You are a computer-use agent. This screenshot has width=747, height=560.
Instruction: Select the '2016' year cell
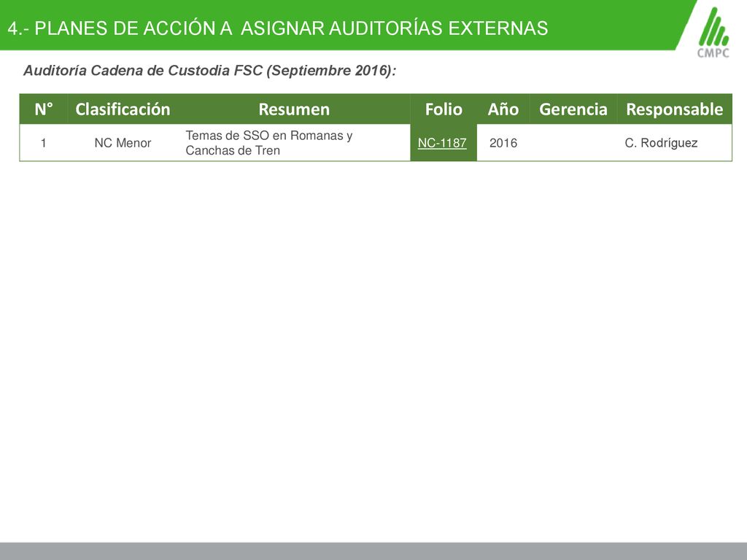[x=503, y=143]
